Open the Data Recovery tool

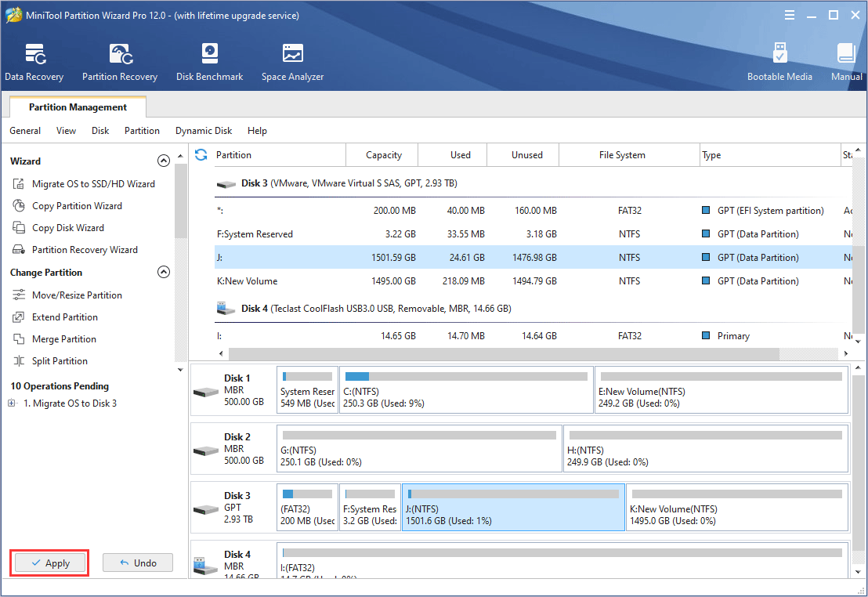[34, 62]
